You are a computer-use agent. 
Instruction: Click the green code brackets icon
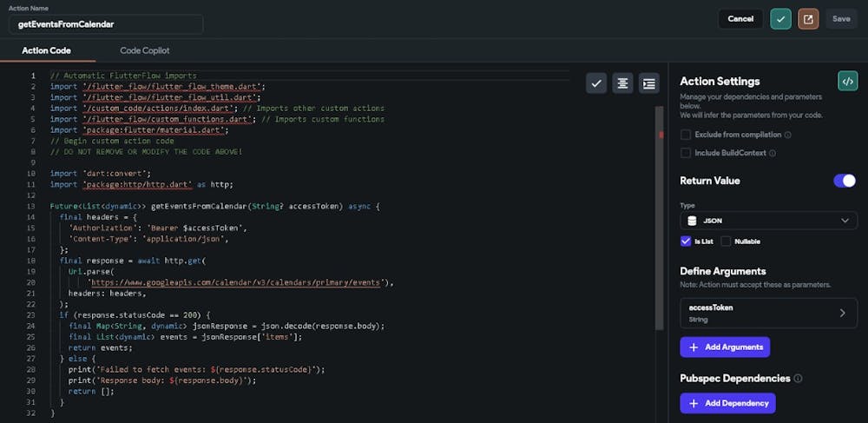[x=847, y=81]
